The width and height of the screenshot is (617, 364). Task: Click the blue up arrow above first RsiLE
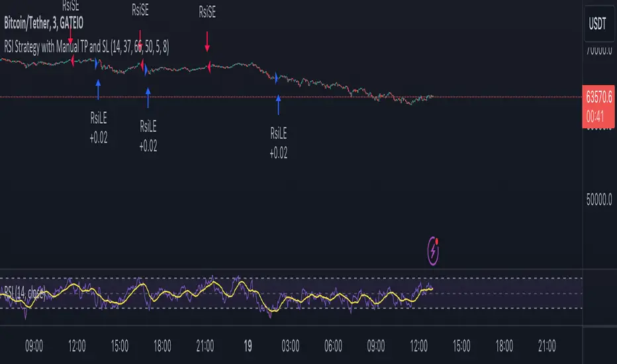98,89
